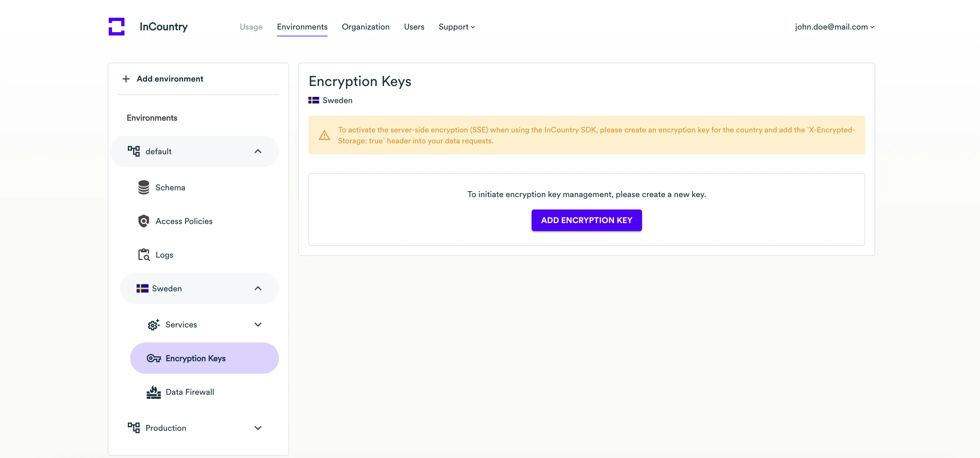Click the Logs clipboard search icon
Viewport: 980px width, 458px height.
point(143,255)
